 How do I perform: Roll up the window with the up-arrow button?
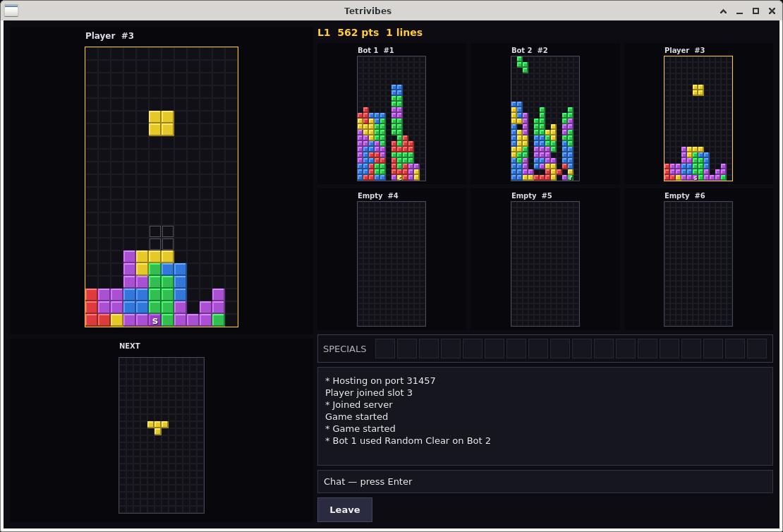point(723,11)
